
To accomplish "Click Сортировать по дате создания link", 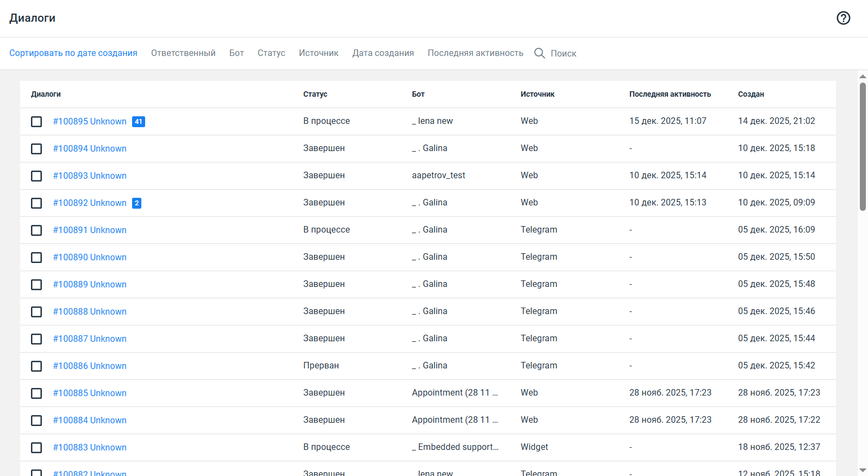I will (x=73, y=53).
